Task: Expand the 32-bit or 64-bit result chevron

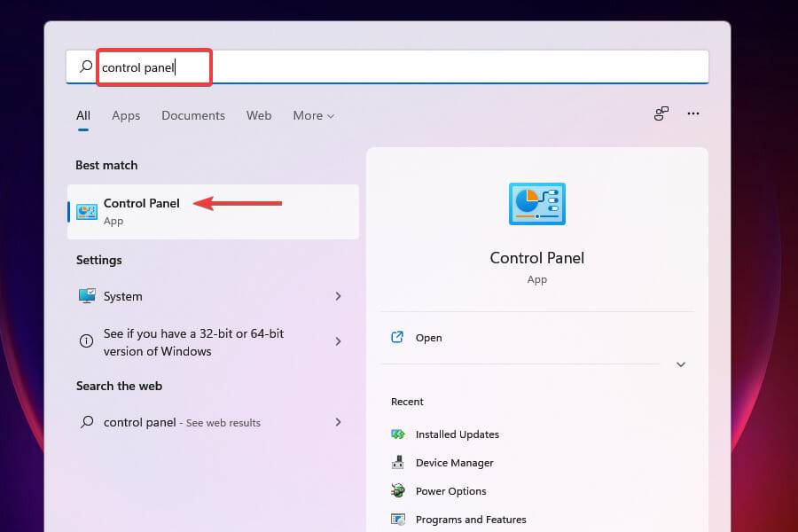Action: (x=339, y=341)
